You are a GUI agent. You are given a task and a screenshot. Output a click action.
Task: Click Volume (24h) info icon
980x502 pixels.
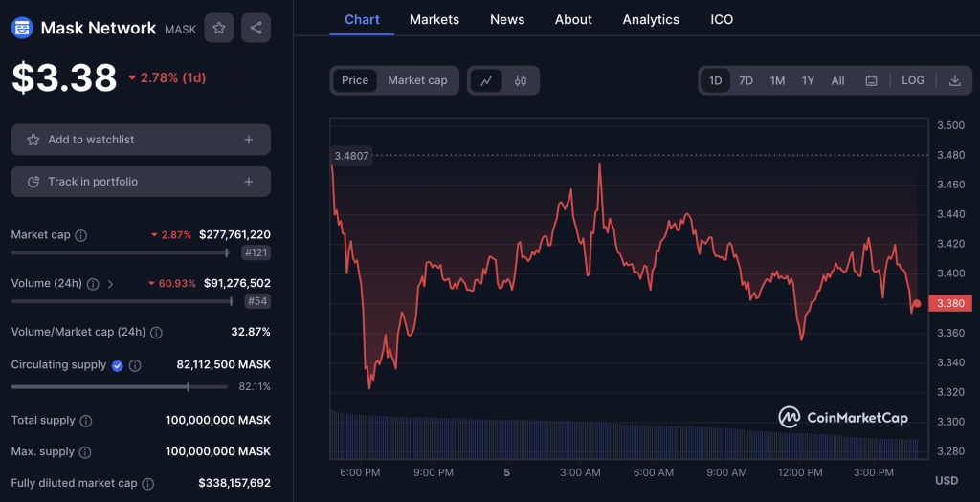93,284
